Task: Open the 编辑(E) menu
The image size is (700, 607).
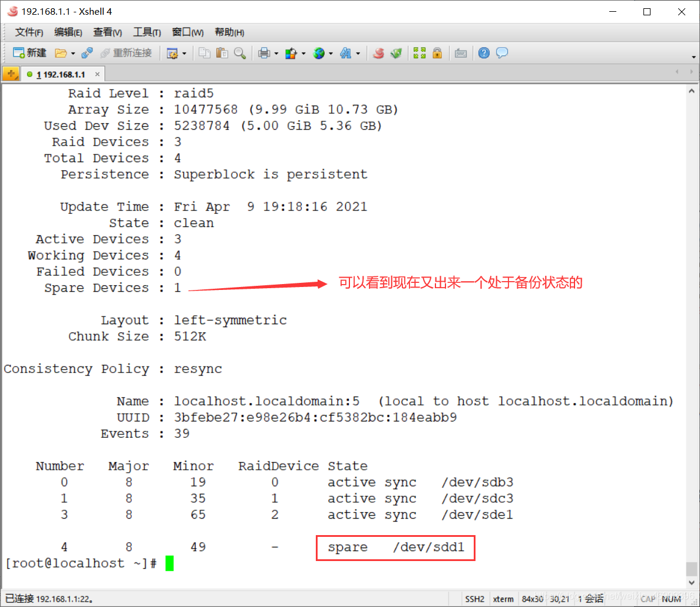Action: (x=68, y=32)
